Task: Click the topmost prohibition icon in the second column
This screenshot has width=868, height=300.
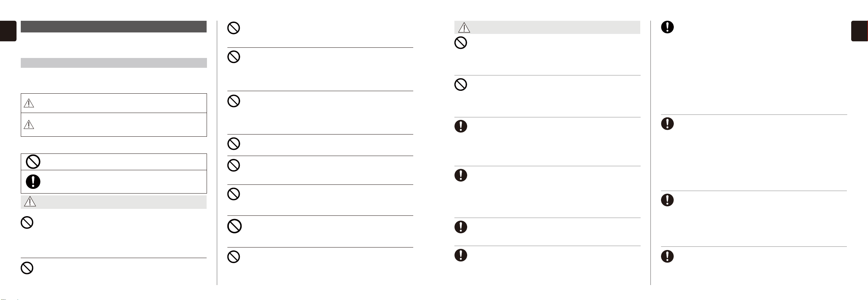Action: pos(234,28)
